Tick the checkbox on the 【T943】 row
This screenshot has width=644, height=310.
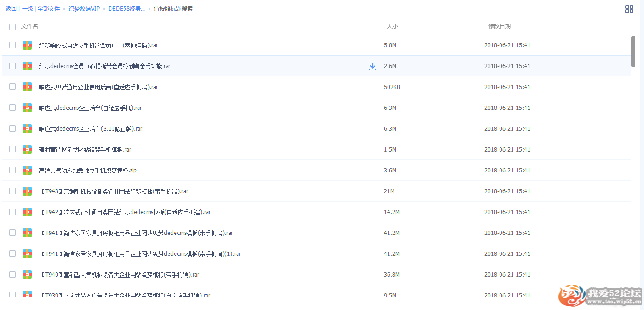[x=13, y=191]
